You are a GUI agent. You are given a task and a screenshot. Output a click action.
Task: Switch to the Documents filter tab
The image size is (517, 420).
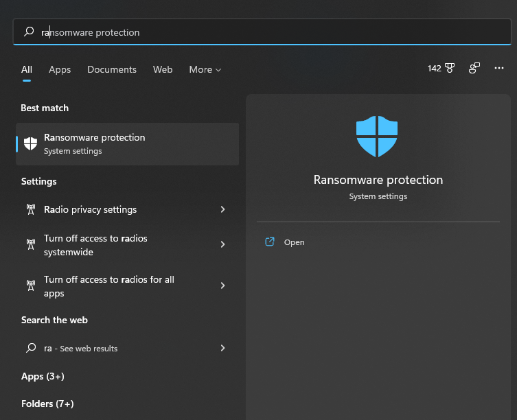[x=112, y=69]
